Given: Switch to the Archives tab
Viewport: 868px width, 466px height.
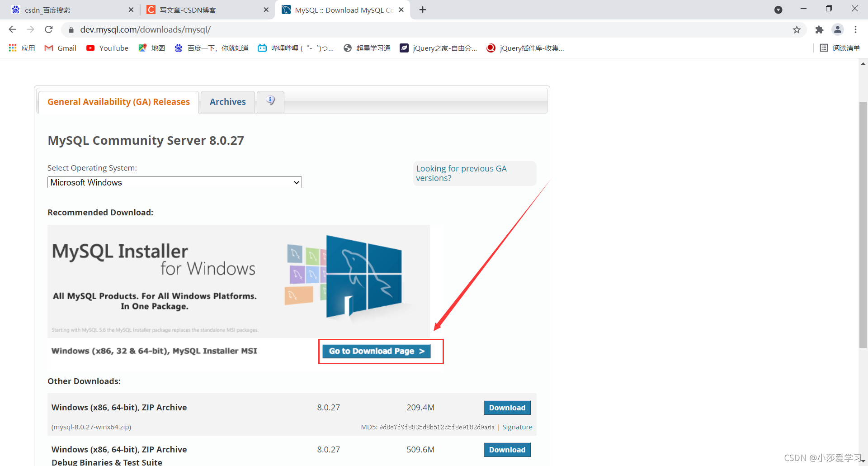Looking at the screenshot, I should pos(228,102).
